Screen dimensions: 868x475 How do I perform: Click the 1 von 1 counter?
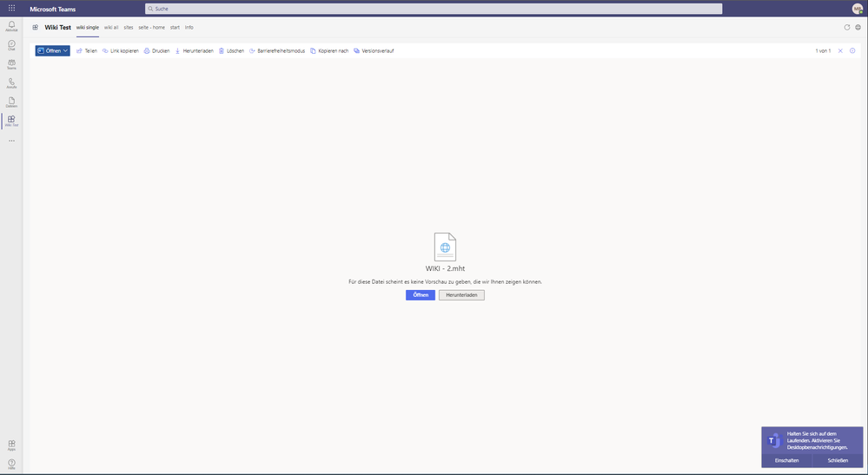point(823,51)
